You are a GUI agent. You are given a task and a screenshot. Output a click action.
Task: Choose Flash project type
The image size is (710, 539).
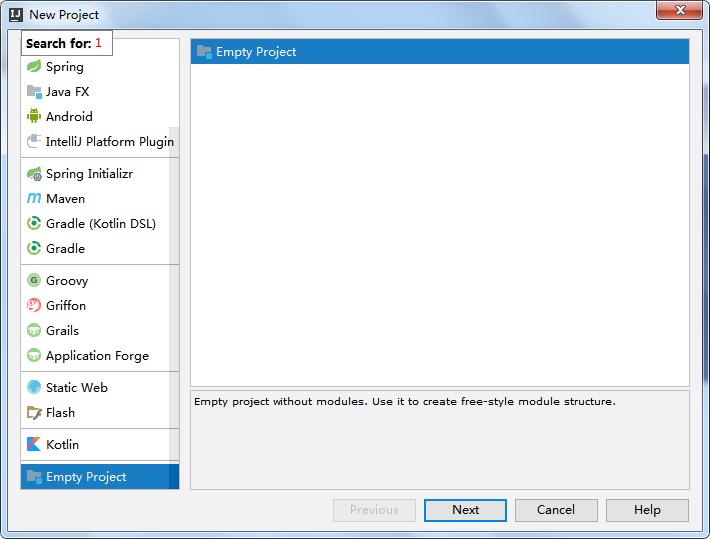point(100,413)
